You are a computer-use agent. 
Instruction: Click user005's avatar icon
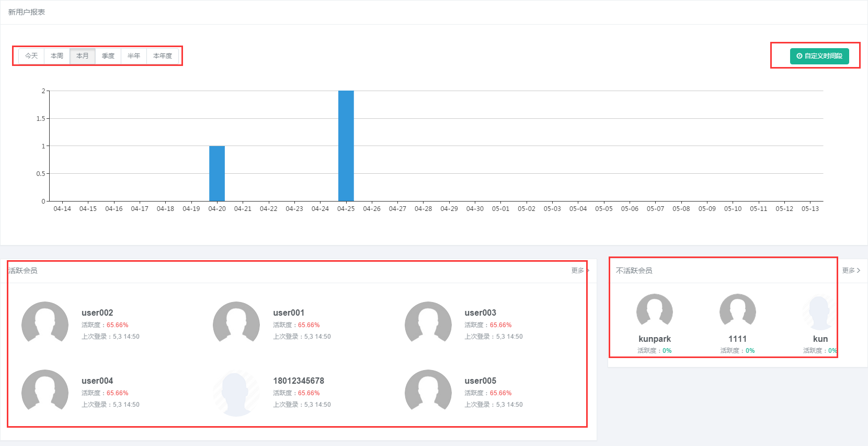click(428, 393)
